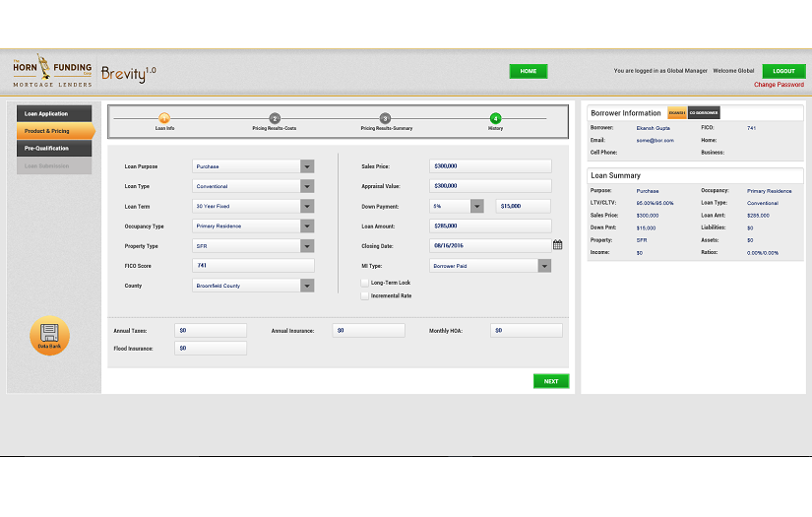Click the borrower email some@bor.com

coord(656,141)
